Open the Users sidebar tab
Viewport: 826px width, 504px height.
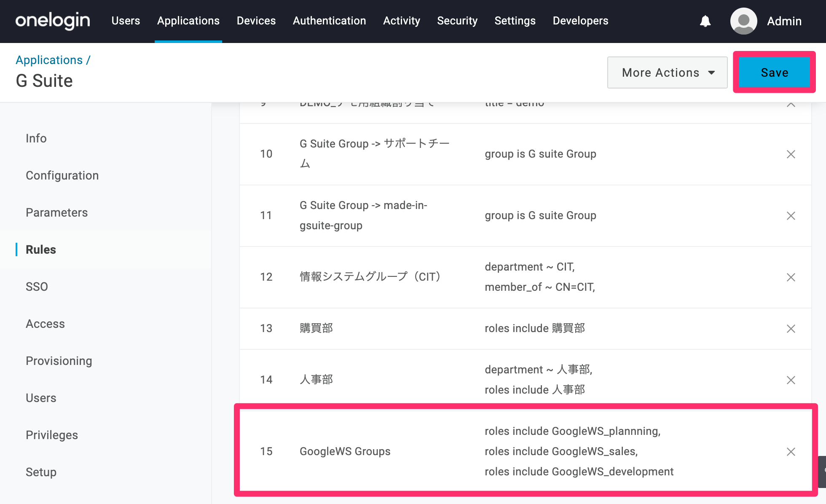pyautogui.click(x=41, y=398)
